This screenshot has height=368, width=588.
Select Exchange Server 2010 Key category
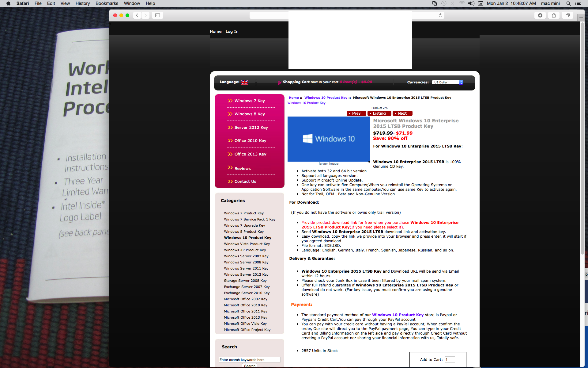pyautogui.click(x=247, y=293)
